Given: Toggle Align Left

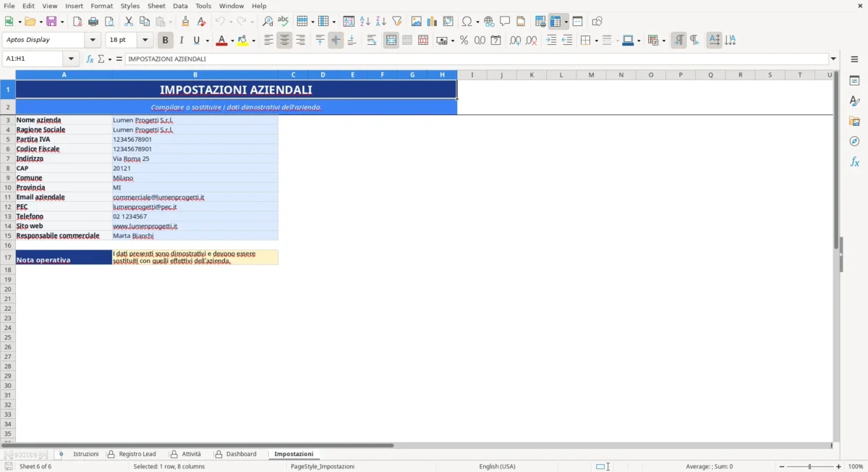Looking at the screenshot, I should (268, 41).
